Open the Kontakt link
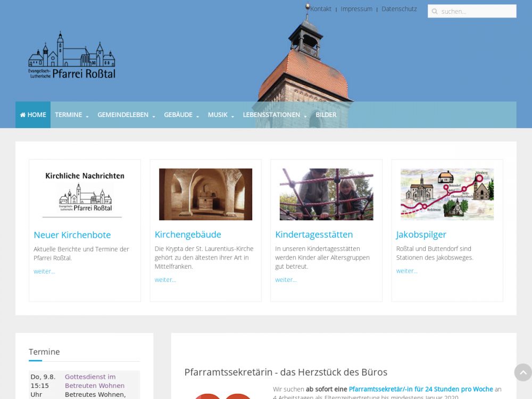Image resolution: width=532 pixels, height=399 pixels. click(x=320, y=9)
